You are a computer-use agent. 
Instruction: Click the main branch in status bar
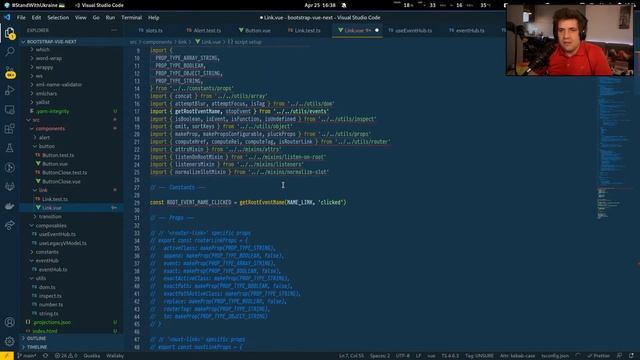coord(27,356)
